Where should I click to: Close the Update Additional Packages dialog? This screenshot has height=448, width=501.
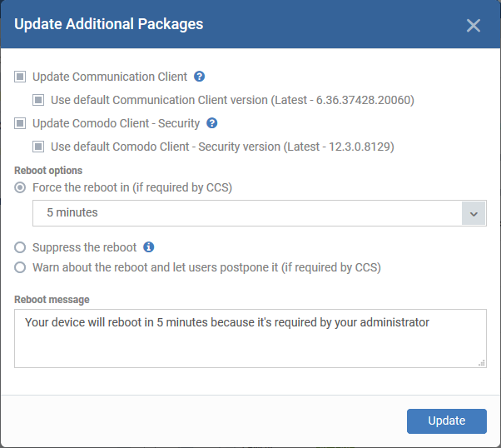[x=474, y=26]
